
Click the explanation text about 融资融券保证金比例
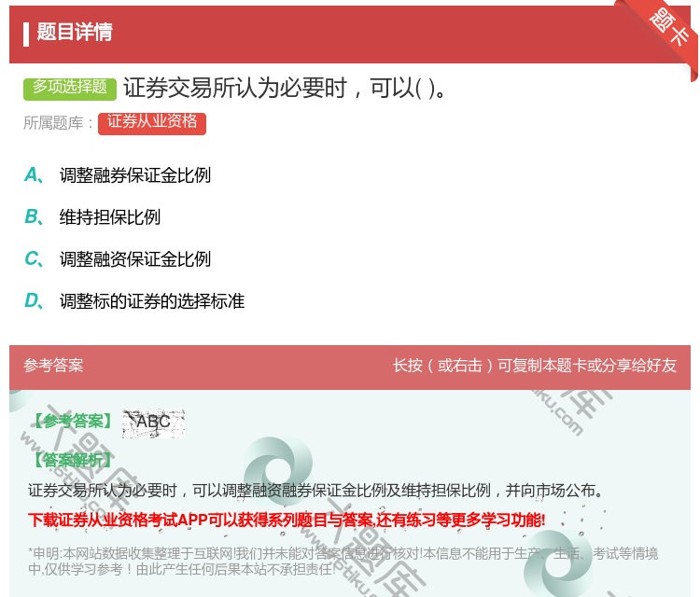tap(316, 491)
